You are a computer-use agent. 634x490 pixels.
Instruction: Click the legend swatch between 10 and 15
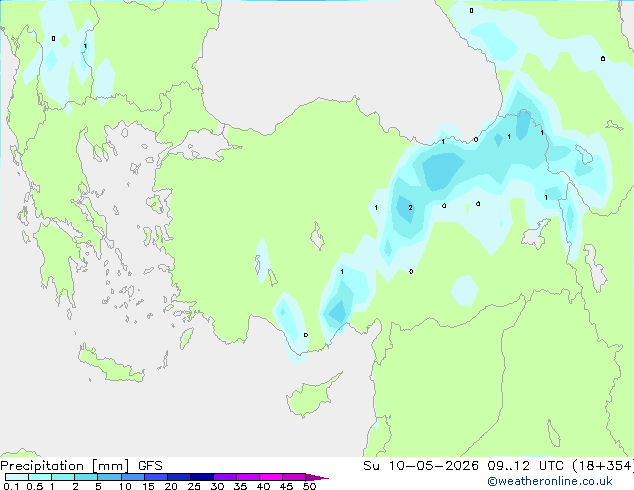[x=133, y=477]
